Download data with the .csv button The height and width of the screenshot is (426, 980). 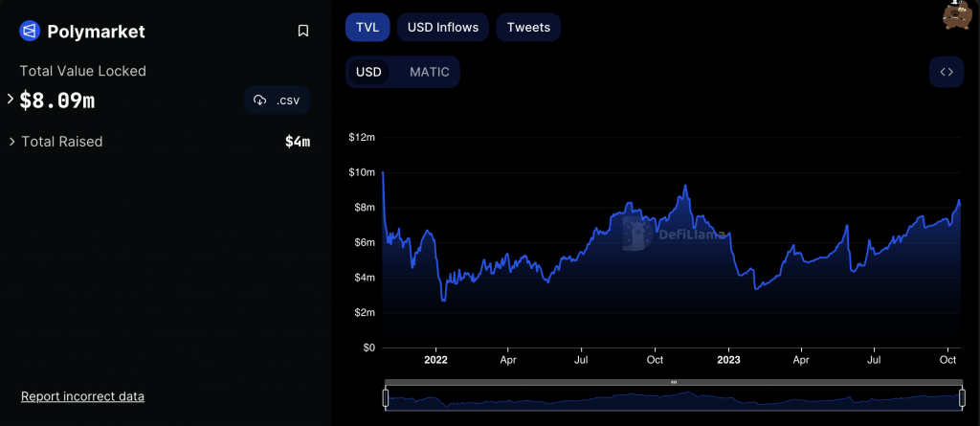[277, 101]
